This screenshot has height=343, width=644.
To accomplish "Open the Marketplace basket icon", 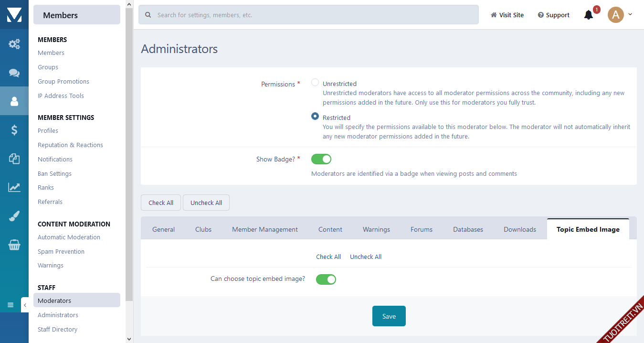I will (x=14, y=245).
